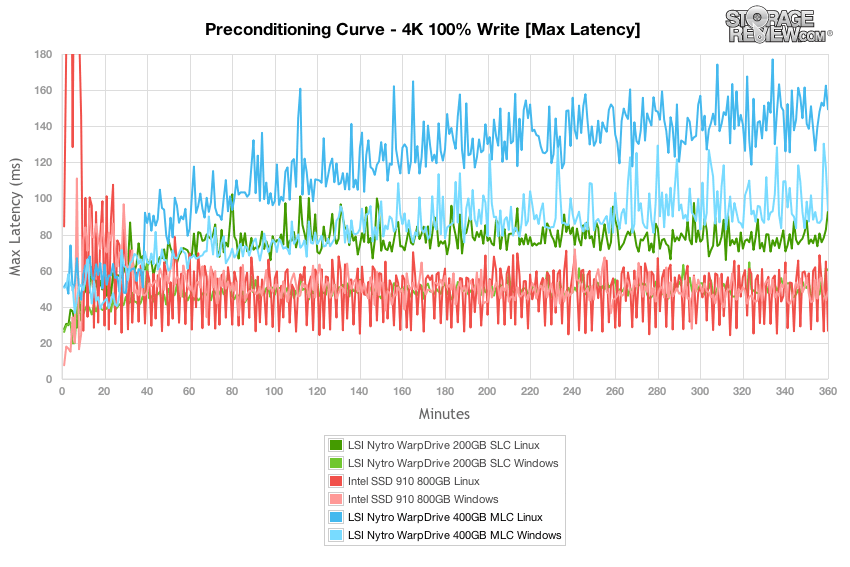The image size is (850, 567).
Task: Click the 180 x-axis minutes label
Action: 445,391
